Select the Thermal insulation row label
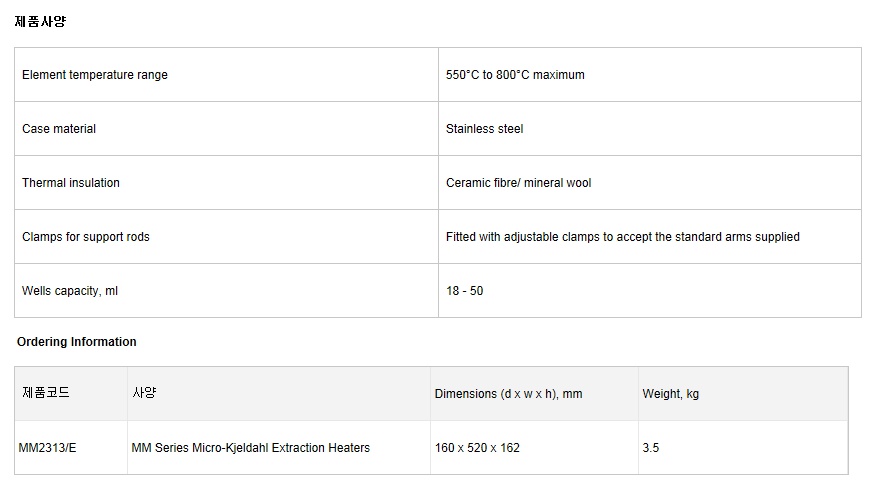Screen dimensions: 878x487 point(71,183)
